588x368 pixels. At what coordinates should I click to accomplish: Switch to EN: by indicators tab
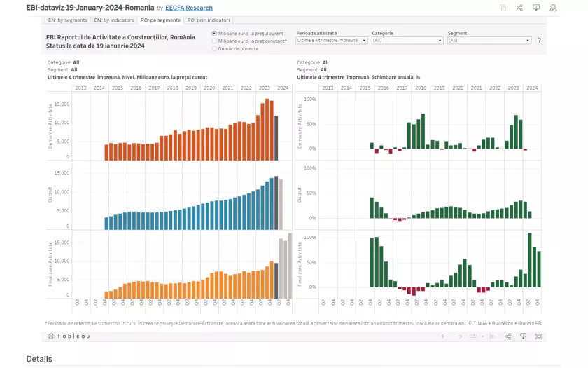click(x=113, y=20)
